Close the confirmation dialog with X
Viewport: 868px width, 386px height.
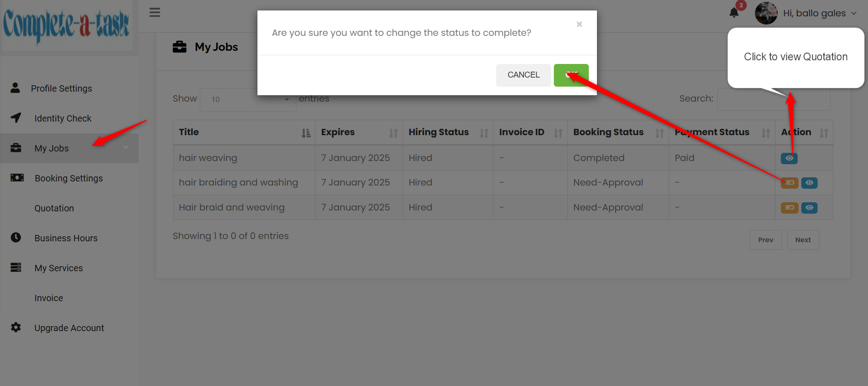pyautogui.click(x=579, y=24)
